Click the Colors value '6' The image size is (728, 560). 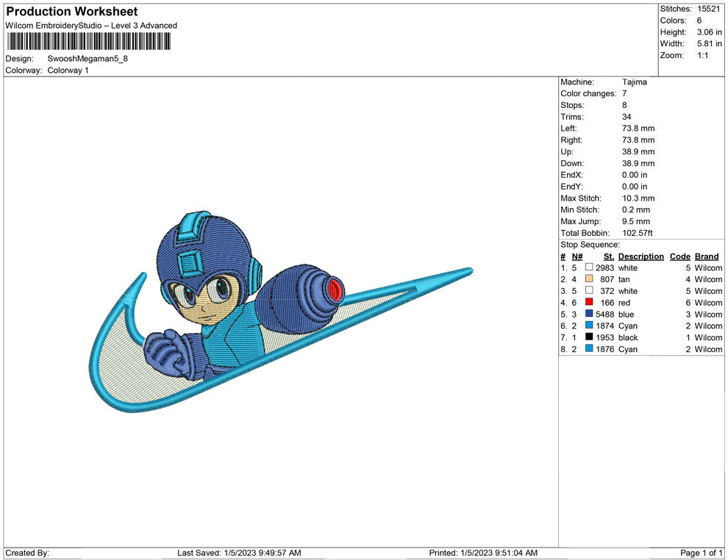point(699,21)
